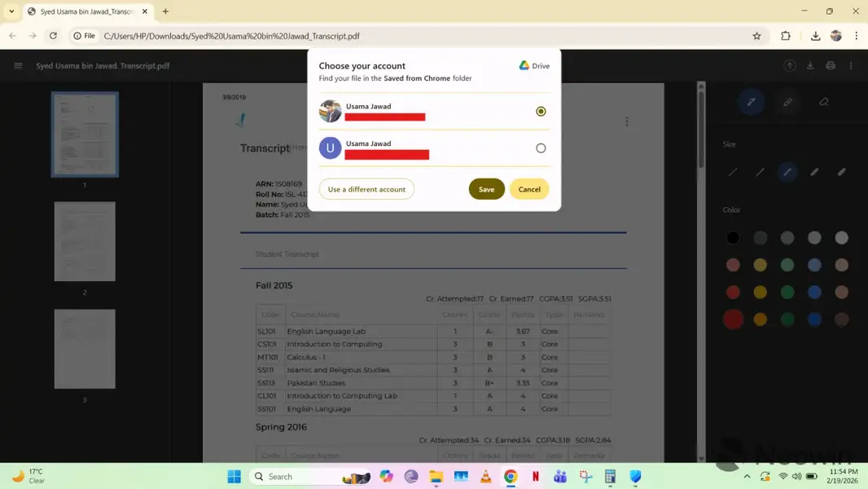Open Chrome's three-dot menu
This screenshot has width=868, height=489.
[x=856, y=36]
